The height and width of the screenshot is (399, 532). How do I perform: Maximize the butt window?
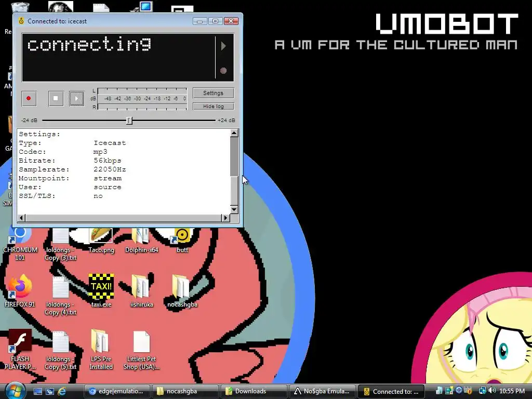[x=215, y=21]
